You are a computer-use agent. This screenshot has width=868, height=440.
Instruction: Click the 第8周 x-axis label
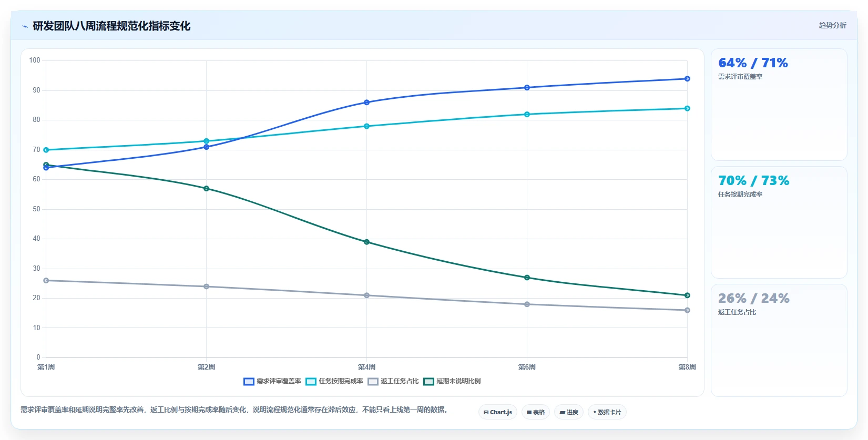(687, 367)
